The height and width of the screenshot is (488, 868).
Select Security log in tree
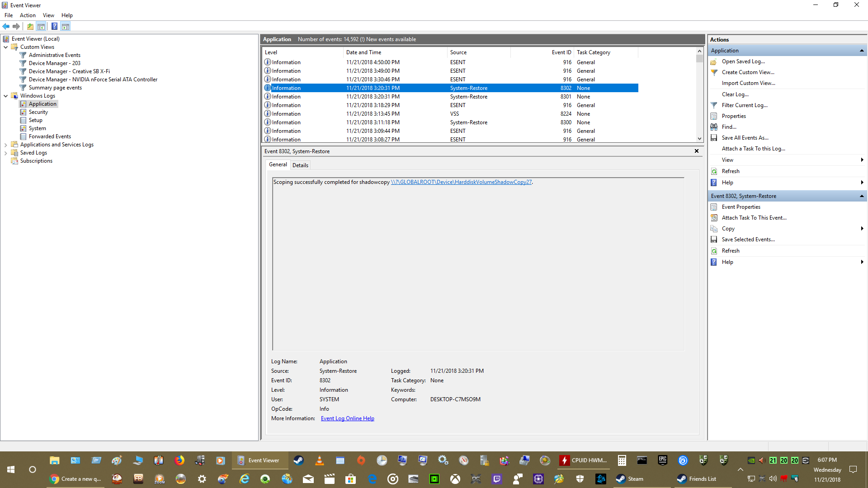point(38,112)
